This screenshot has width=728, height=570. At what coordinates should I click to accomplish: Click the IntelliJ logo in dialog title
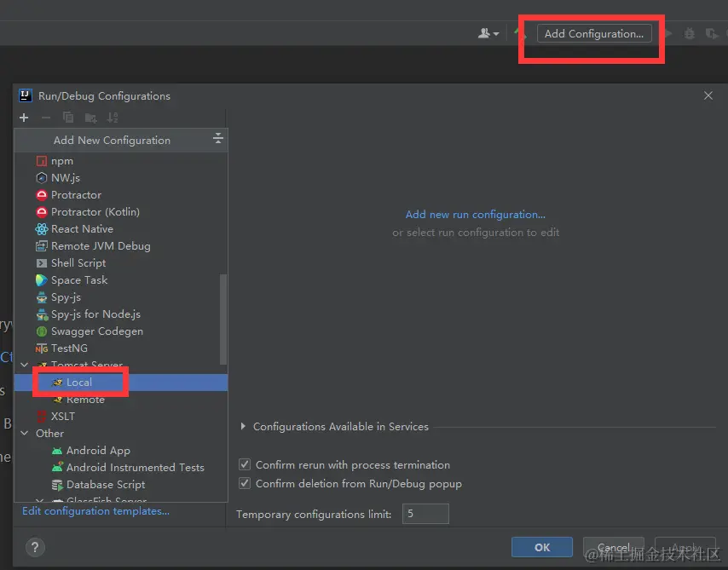(x=25, y=95)
